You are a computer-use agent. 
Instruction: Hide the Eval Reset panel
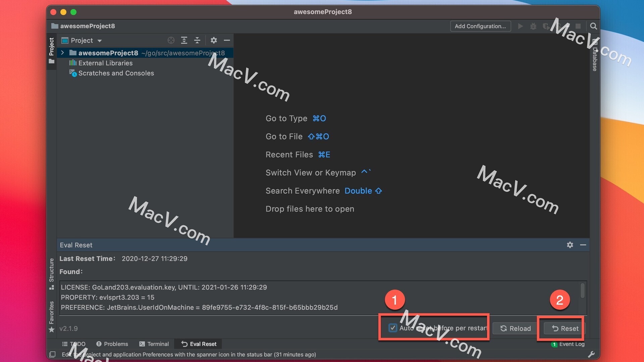[x=583, y=245]
